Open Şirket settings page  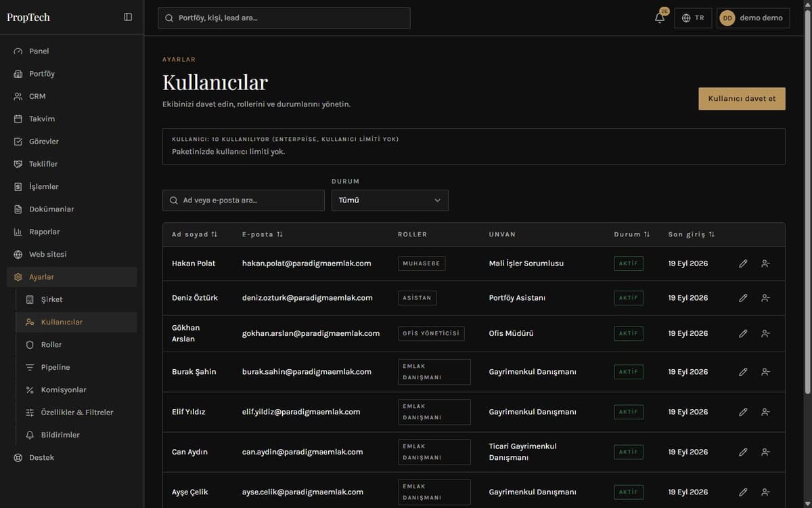coord(76,299)
